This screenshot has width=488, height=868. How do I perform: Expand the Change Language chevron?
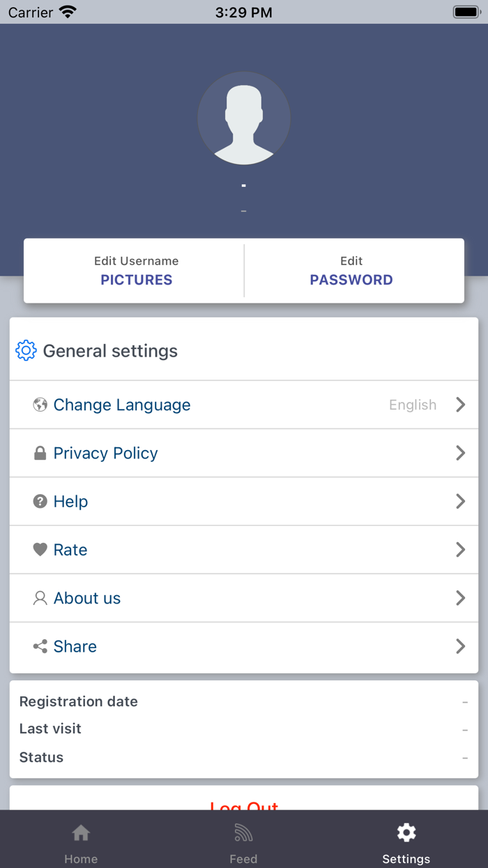click(460, 405)
